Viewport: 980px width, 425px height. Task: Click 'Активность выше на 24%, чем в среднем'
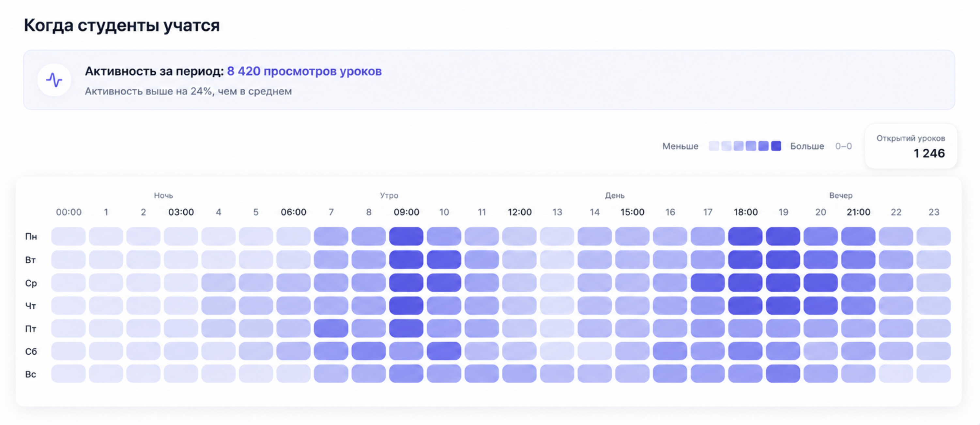coord(188,91)
